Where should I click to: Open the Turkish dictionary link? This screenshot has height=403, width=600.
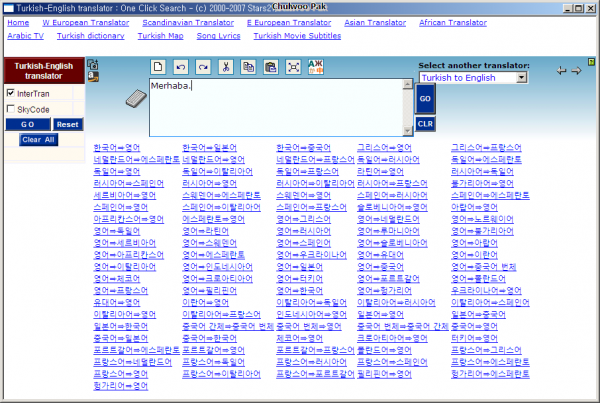tap(91, 36)
